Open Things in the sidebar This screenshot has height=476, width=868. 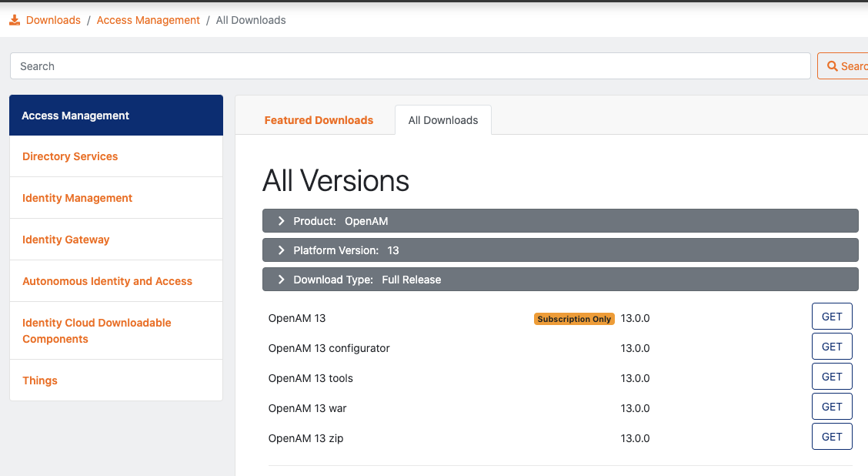click(x=116, y=380)
